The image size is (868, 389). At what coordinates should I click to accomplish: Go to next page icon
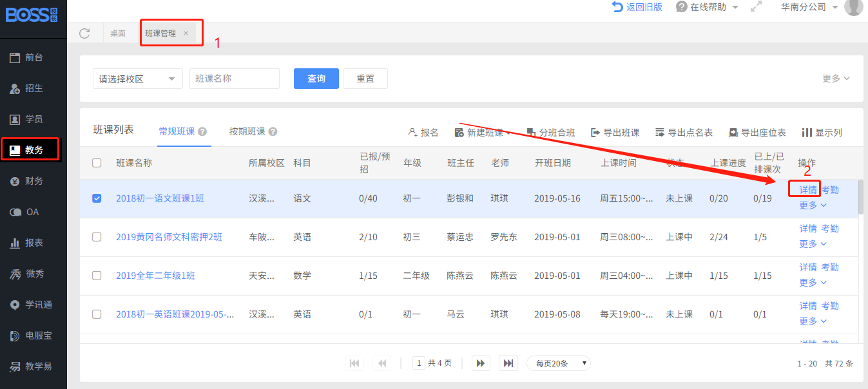click(x=481, y=363)
